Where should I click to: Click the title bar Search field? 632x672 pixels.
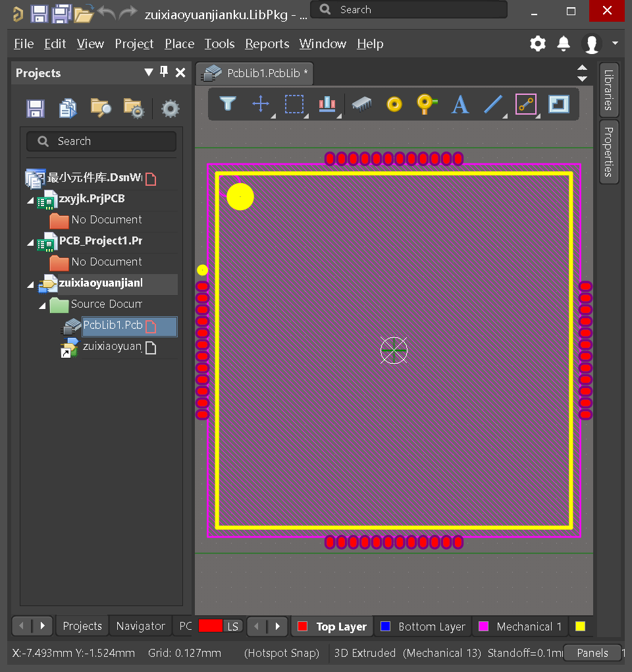pos(409,9)
